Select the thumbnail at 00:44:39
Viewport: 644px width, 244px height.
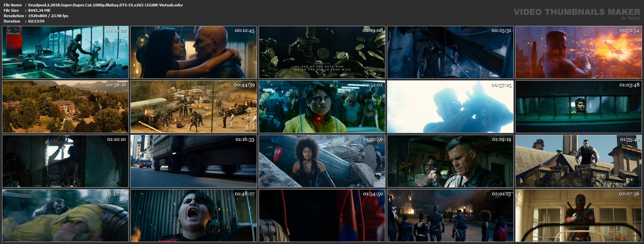(x=194, y=107)
